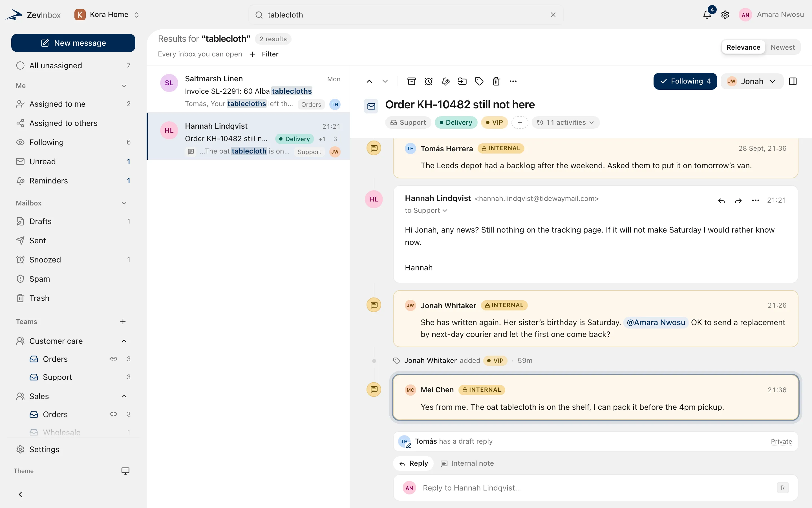Open Amara Nwosu profile menu
This screenshot has width=812, height=508.
[x=771, y=15]
